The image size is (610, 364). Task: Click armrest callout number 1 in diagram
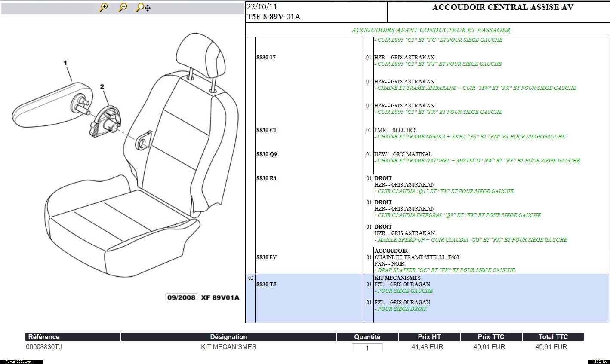tap(65, 63)
